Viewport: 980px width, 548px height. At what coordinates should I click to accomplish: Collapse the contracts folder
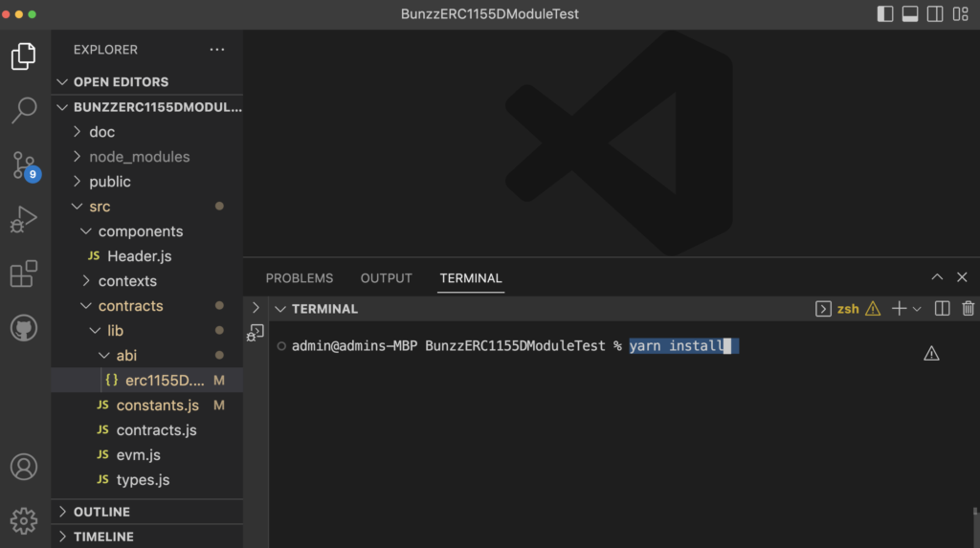click(146, 305)
